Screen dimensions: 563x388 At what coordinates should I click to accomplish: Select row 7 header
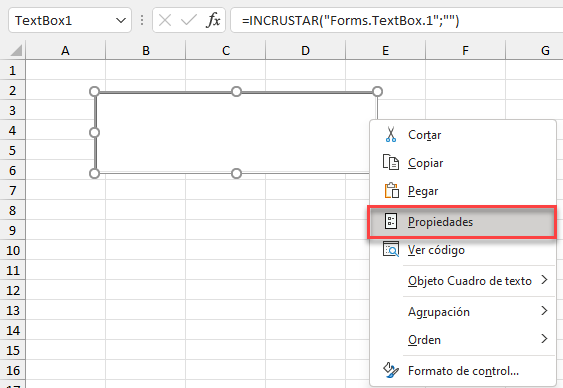pos(13,190)
